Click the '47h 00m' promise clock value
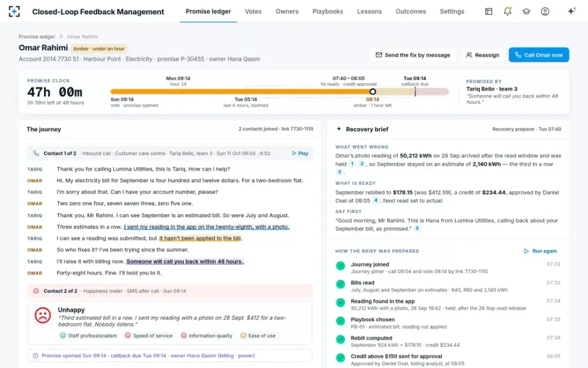The width and height of the screenshot is (588, 368). point(55,92)
